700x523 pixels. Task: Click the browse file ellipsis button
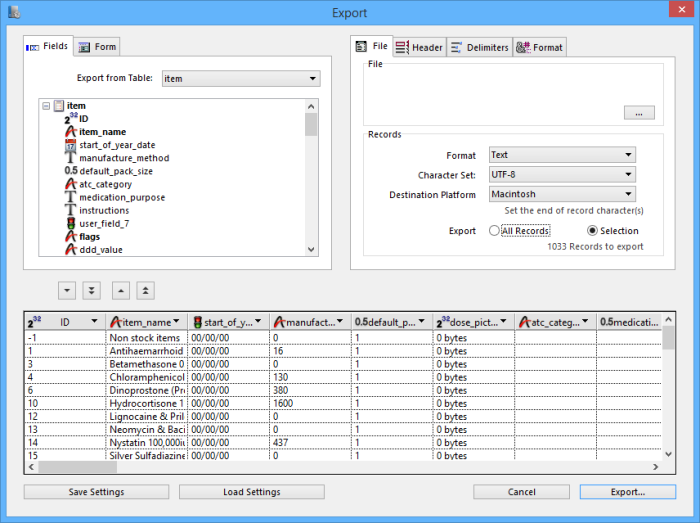click(638, 113)
